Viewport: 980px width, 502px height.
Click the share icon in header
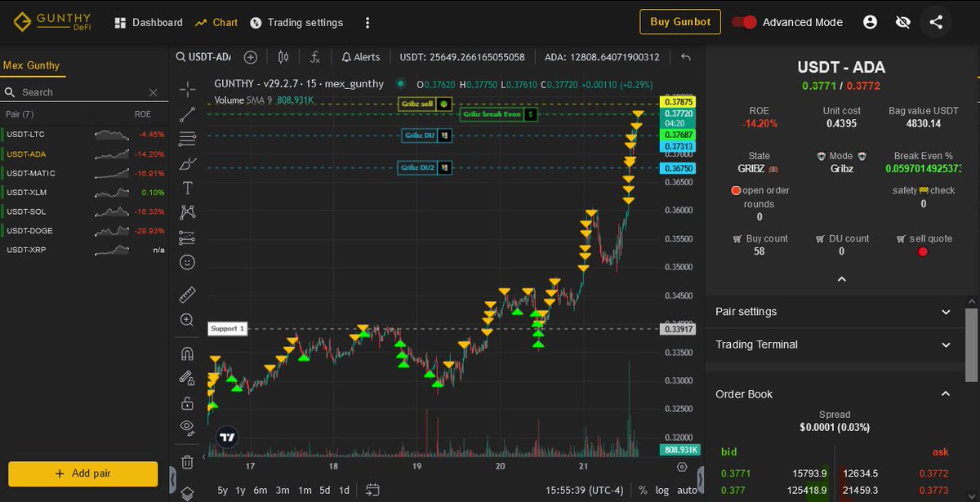pyautogui.click(x=936, y=22)
